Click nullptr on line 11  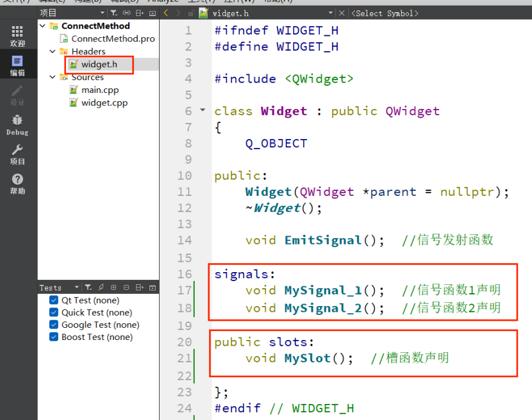click(467, 192)
